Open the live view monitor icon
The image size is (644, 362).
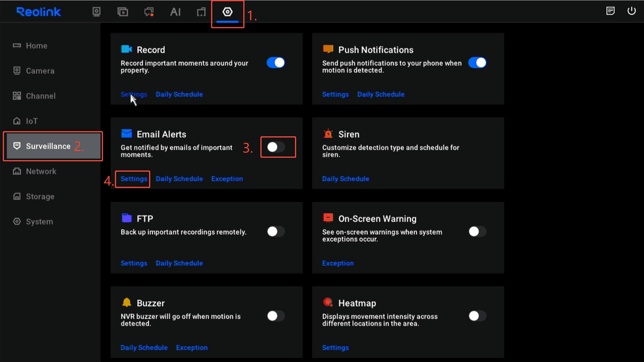point(97,12)
